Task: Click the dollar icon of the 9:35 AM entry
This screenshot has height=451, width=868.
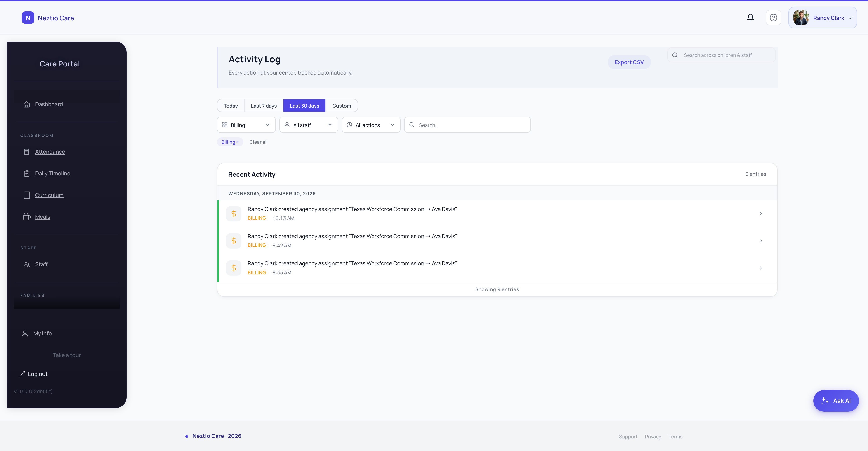Action: [234, 268]
